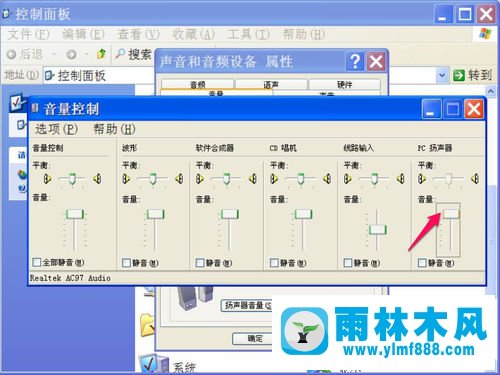Click left speaker icon of PC 扬声器 balance
Screen dimensions: 500x375
pos(422,179)
